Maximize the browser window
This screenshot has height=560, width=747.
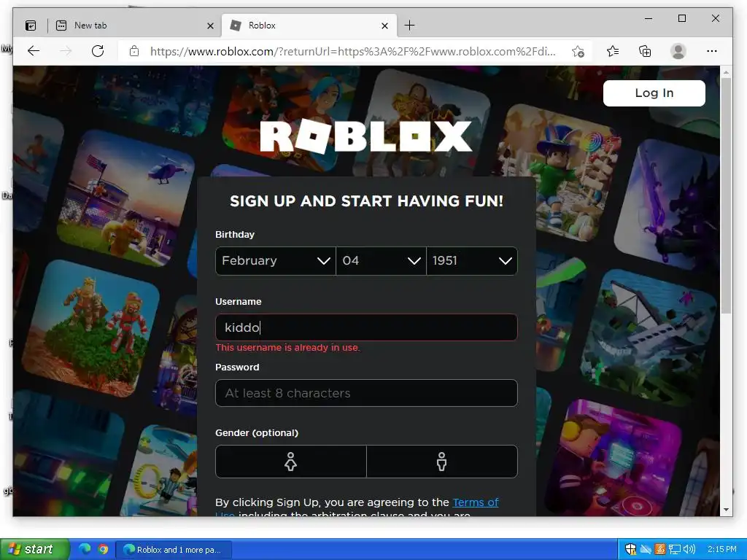[x=682, y=18]
